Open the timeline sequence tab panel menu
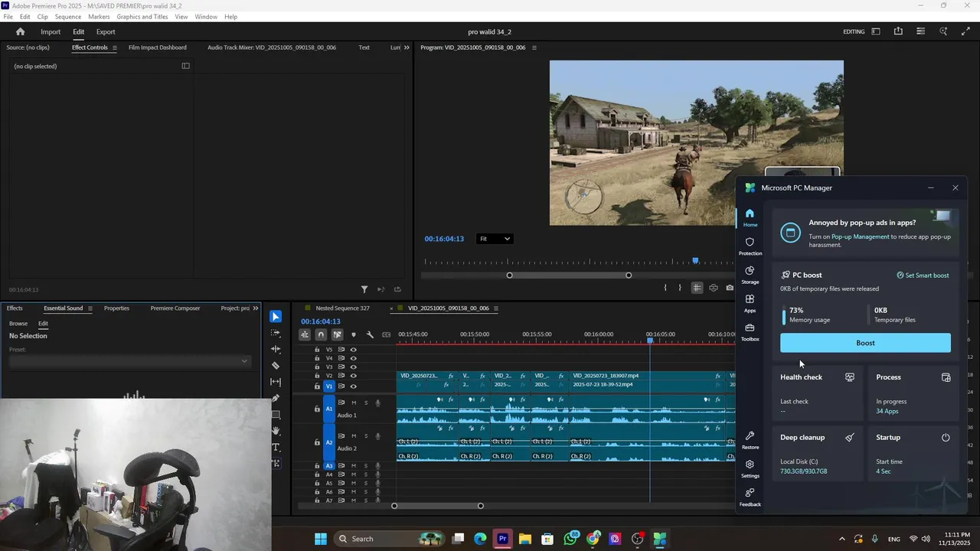The image size is (980, 551). point(496,308)
